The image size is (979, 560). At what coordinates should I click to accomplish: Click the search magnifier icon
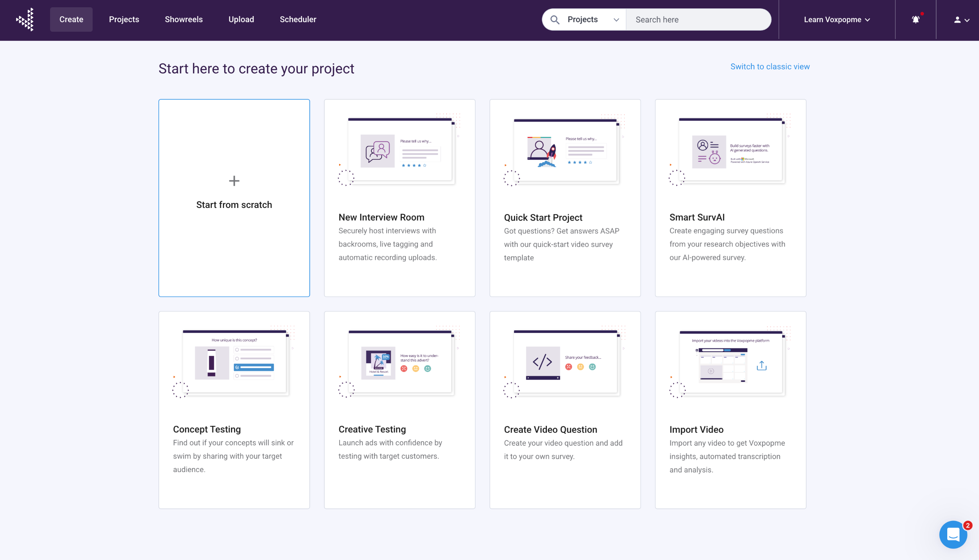pos(554,19)
